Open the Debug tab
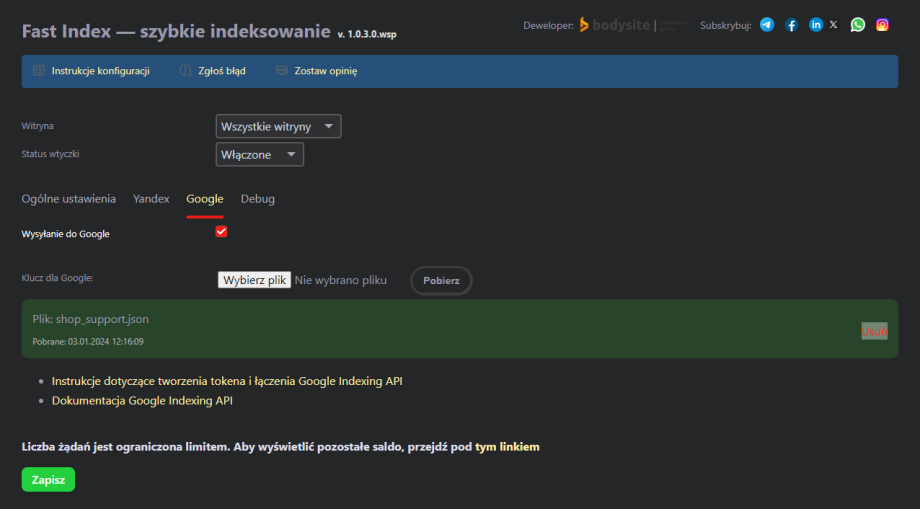920x509 pixels. [x=258, y=199]
